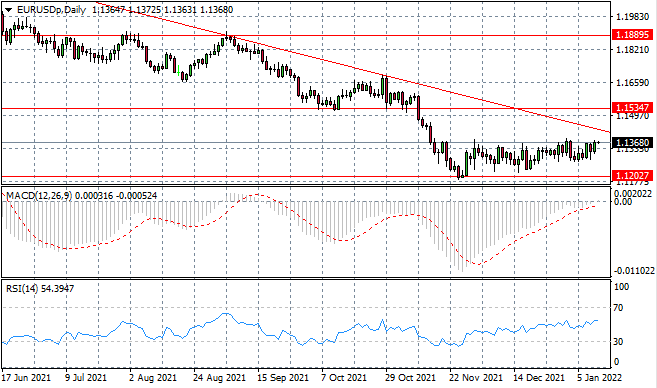The width and height of the screenshot is (657, 388).
Task: Click the 1.18210 price scale value
Action: [633, 50]
